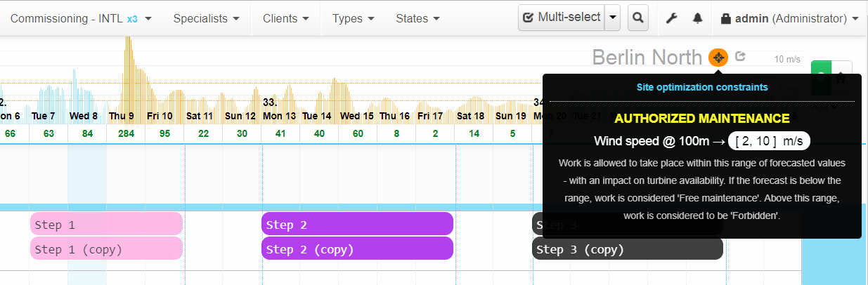868x285 pixels.
Task: Open the share icon next to Berlin North
Action: [x=740, y=56]
